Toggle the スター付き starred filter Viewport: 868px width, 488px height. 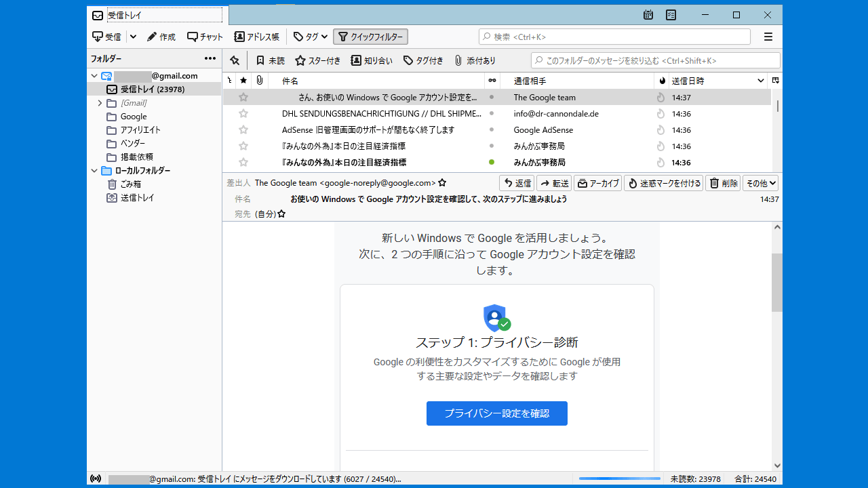point(317,60)
